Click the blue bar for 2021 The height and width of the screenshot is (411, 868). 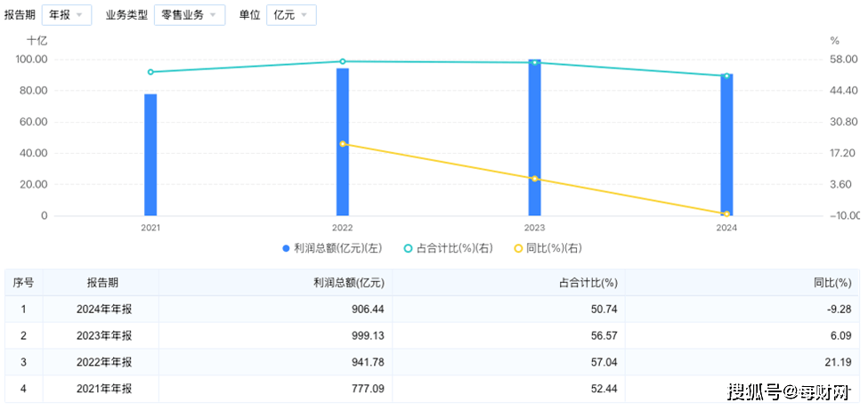coord(150,156)
